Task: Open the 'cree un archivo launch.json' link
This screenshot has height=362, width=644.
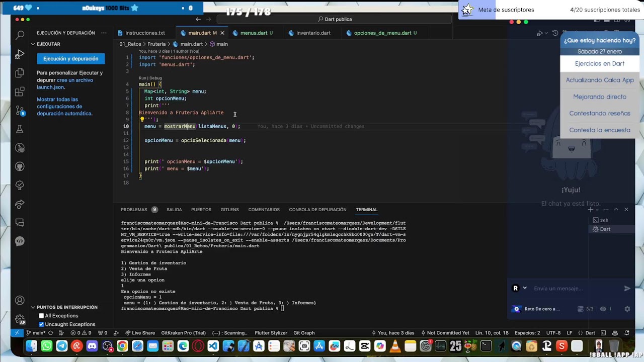Action: click(65, 83)
